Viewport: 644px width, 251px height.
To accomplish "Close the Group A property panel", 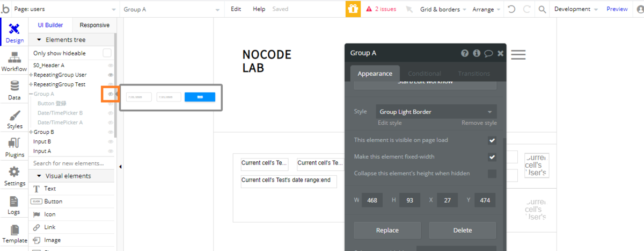I will click(500, 53).
